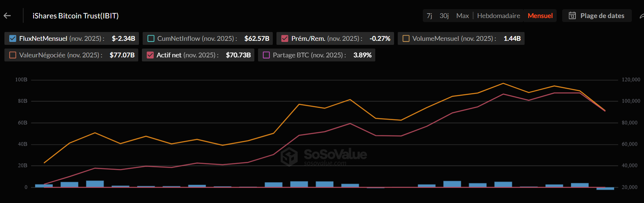This screenshot has width=644, height=203.
Task: Click the Partage BTC value 3.89%
Action: coord(362,55)
